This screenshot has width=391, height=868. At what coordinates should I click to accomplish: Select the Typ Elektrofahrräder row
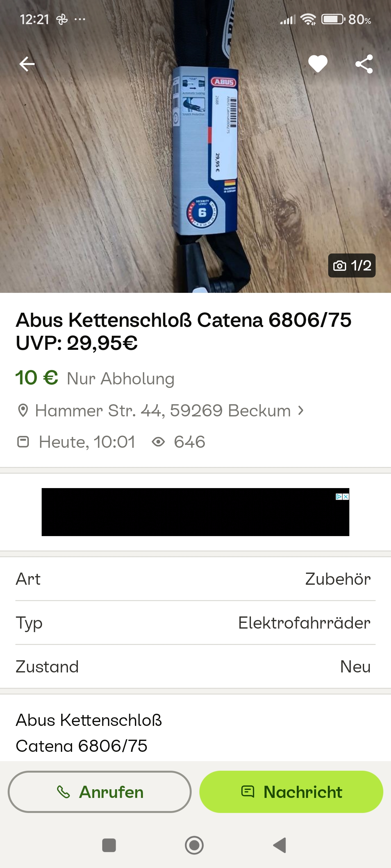coord(195,623)
